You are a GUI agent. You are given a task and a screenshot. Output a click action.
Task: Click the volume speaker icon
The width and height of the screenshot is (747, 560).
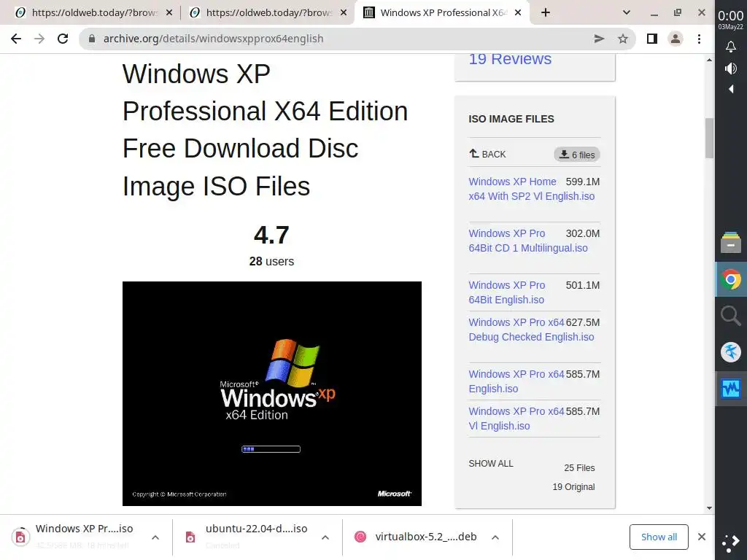(x=731, y=69)
